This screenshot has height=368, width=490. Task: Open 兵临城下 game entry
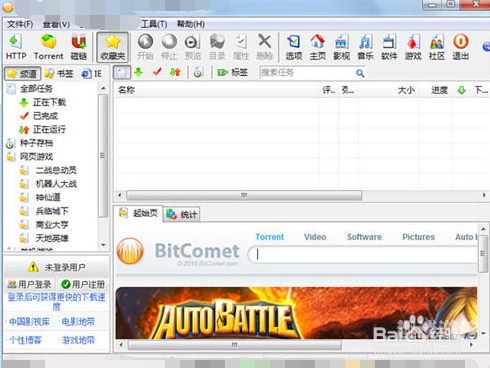point(52,211)
